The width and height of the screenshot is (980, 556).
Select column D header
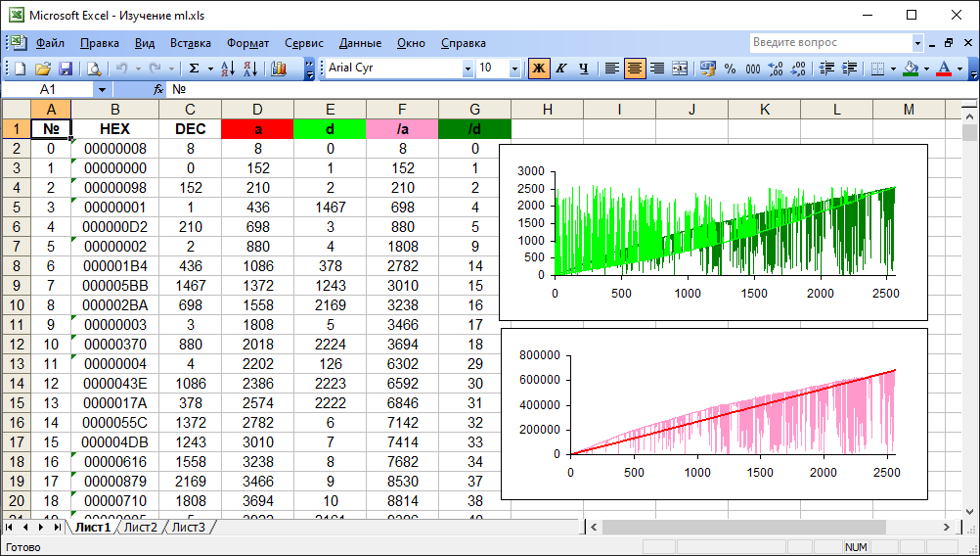(257, 109)
